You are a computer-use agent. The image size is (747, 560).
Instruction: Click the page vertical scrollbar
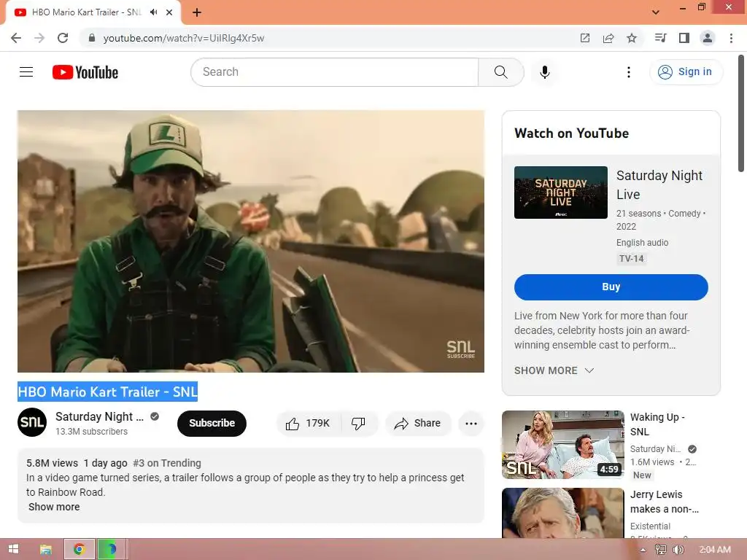tap(741, 114)
